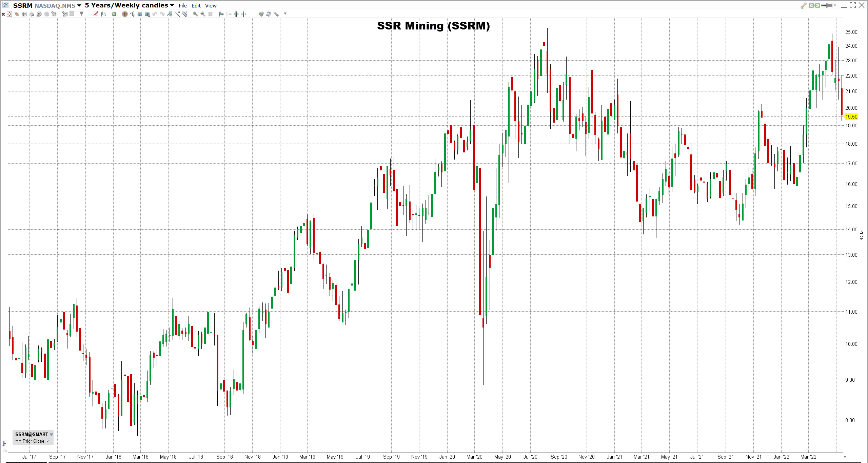Click the globe icon beside SSRM@SMART
This screenshot has height=463, width=868.
coord(51,434)
